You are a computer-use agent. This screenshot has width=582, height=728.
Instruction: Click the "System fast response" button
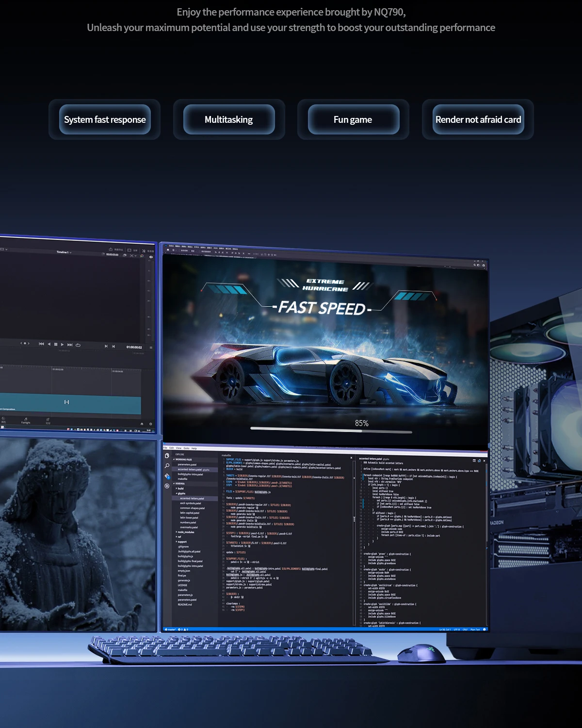pyautogui.click(x=105, y=119)
